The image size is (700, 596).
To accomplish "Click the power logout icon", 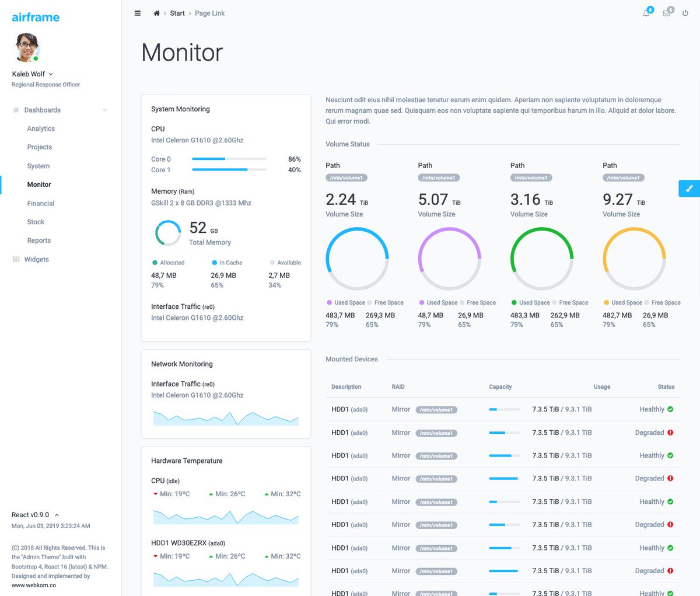I will (x=685, y=13).
